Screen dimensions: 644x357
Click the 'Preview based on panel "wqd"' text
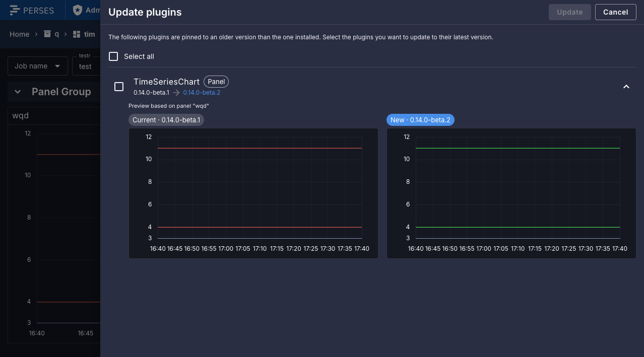pos(169,106)
